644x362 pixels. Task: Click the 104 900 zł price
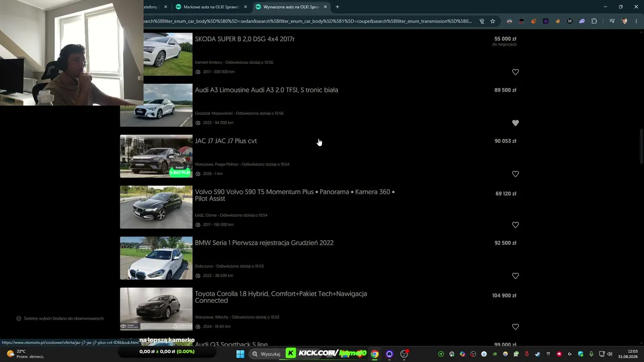click(504, 296)
